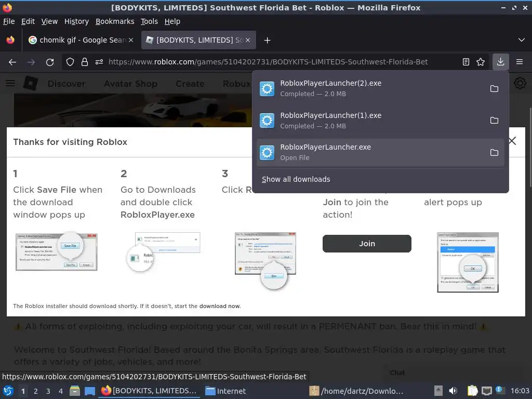Open the Tools menu
The image size is (532, 399).
coord(149,21)
